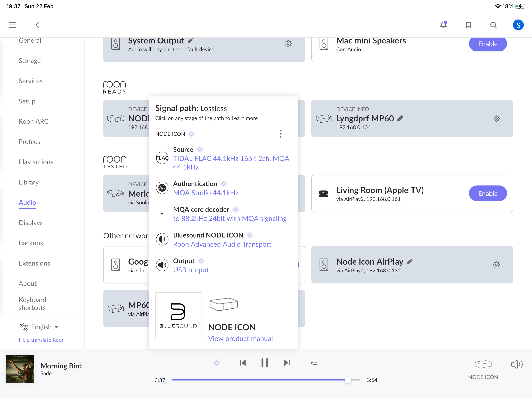Edit Node Icon AirPlay name pencil
This screenshot has width=532, height=399.
click(410, 261)
